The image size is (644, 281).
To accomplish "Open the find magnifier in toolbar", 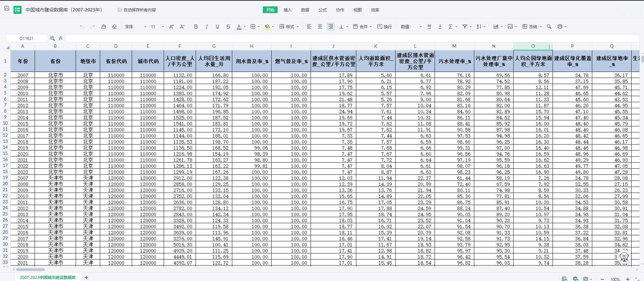I will coord(549,27).
